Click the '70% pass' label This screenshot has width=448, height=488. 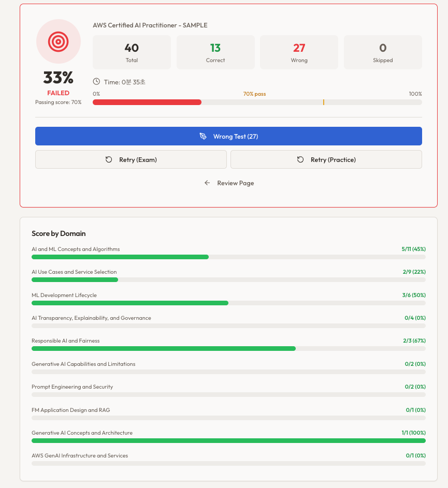coord(254,94)
